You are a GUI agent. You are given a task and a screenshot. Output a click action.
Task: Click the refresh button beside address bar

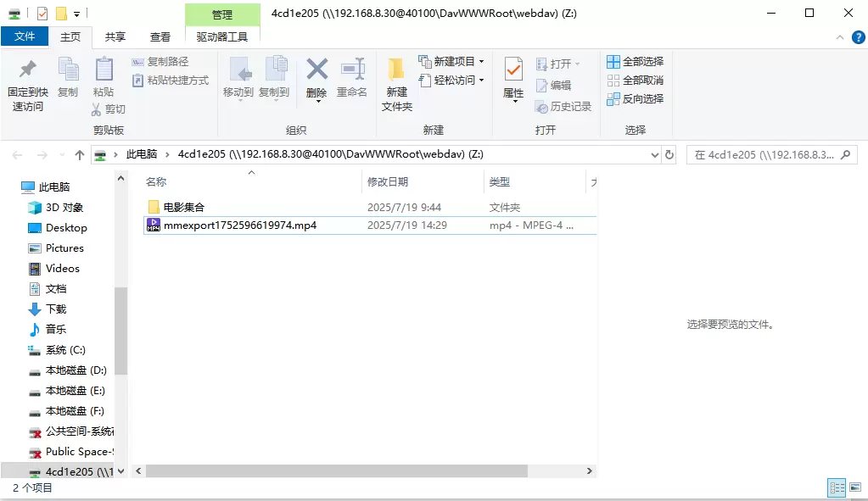(669, 155)
